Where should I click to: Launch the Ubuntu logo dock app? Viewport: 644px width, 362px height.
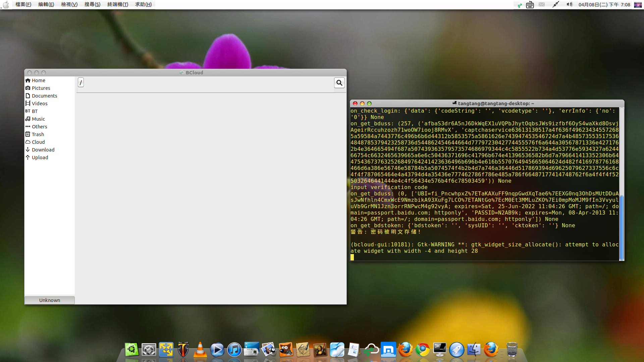click(x=132, y=350)
